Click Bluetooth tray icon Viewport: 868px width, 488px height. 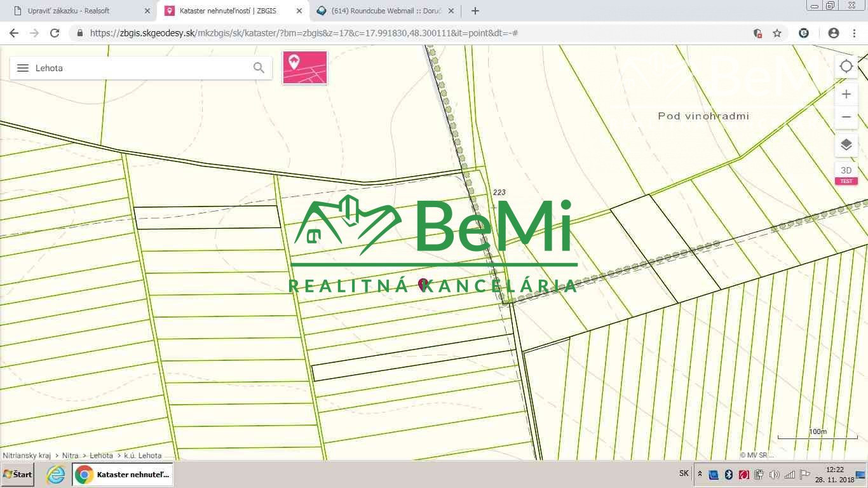729,474
